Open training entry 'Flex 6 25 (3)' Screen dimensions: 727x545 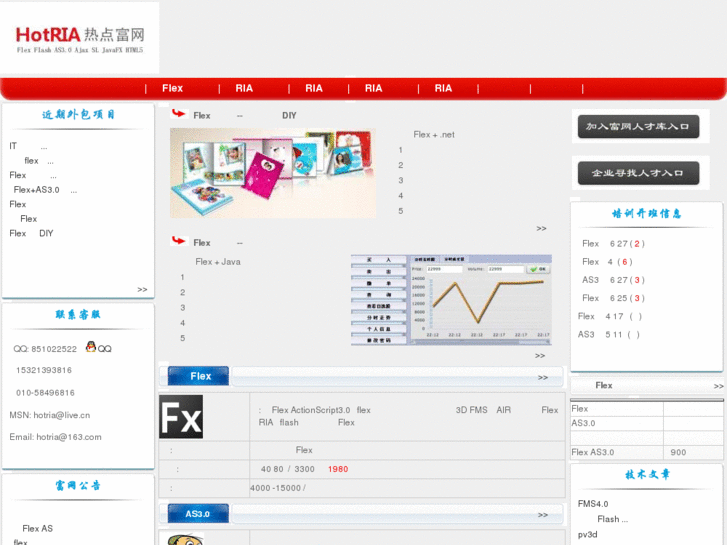[x=613, y=298]
